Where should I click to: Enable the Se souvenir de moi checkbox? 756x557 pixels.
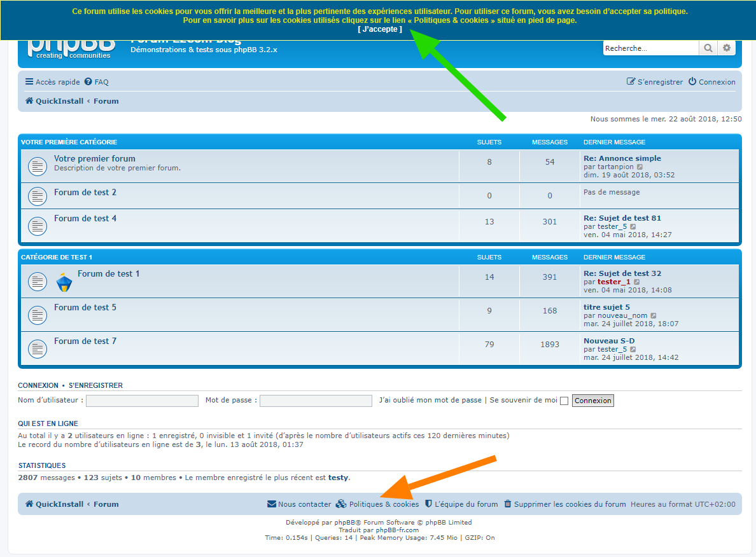pos(564,401)
